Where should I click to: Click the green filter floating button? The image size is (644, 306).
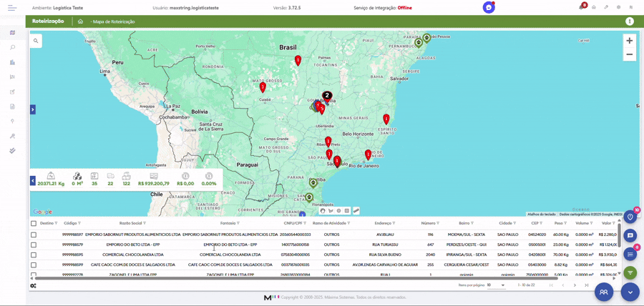630,272
